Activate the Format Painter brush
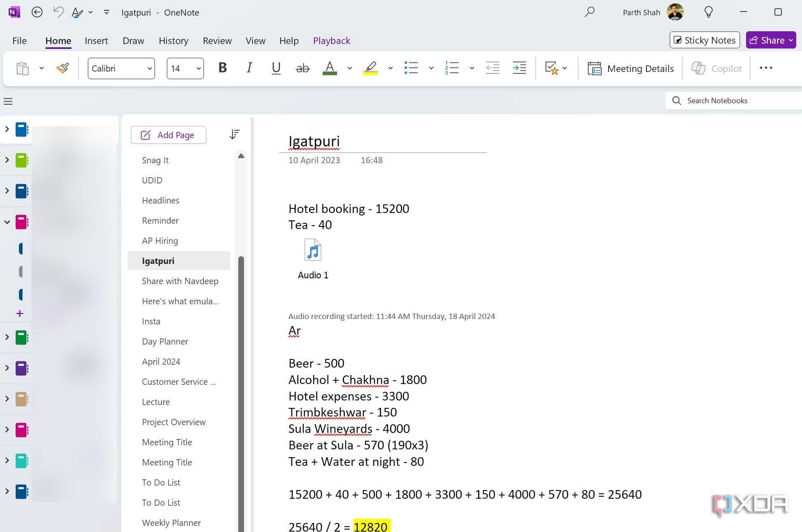This screenshot has height=532, width=802. pyautogui.click(x=63, y=68)
